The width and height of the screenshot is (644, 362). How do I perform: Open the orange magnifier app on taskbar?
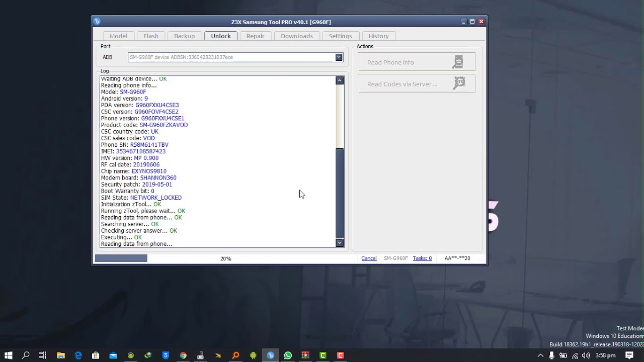(235, 355)
